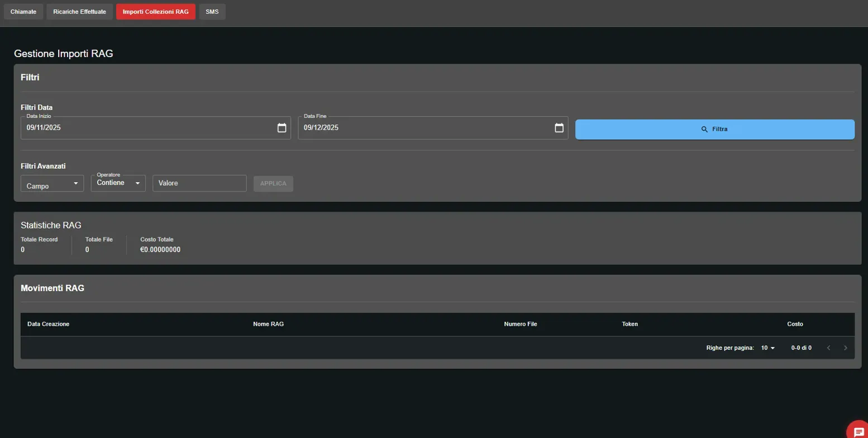868x438 pixels.
Task: Sort by Nome RAG column header
Action: tap(269, 324)
